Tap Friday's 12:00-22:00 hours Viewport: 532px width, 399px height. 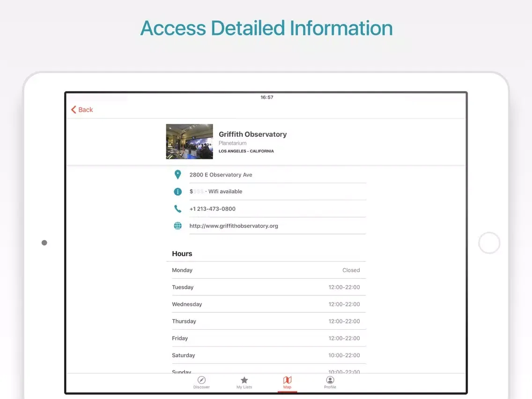[x=344, y=338]
